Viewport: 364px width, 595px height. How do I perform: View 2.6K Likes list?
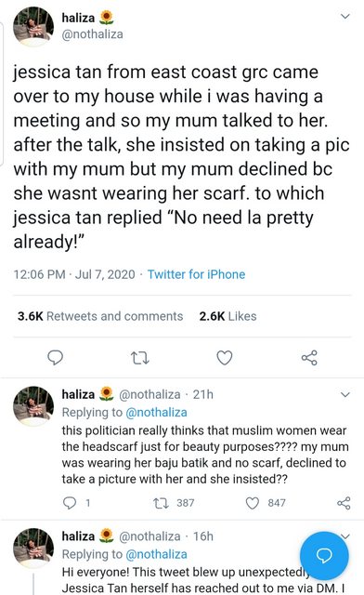click(x=227, y=316)
